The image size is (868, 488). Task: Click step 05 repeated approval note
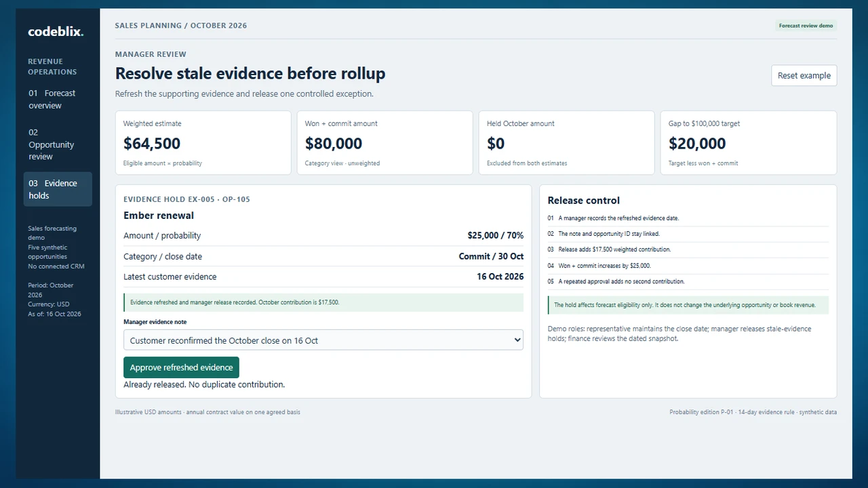coord(688,281)
